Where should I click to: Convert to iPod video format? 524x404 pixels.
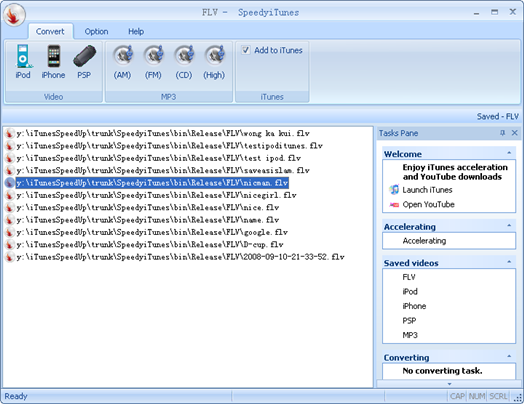(23, 62)
